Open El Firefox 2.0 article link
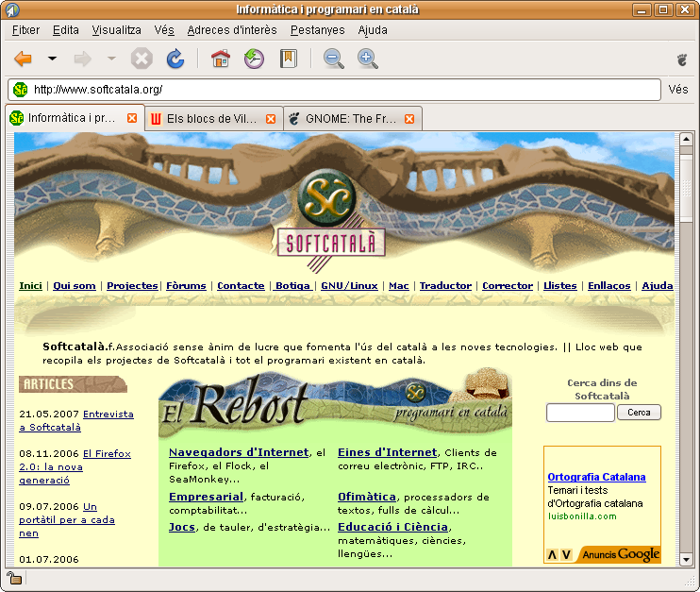 click(x=75, y=466)
